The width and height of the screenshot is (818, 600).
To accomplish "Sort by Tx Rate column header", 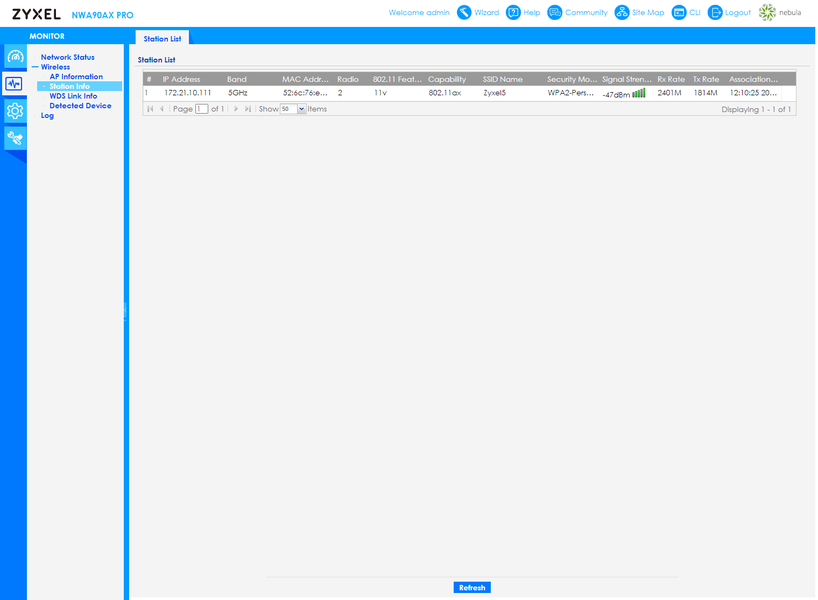I will tap(707, 79).
